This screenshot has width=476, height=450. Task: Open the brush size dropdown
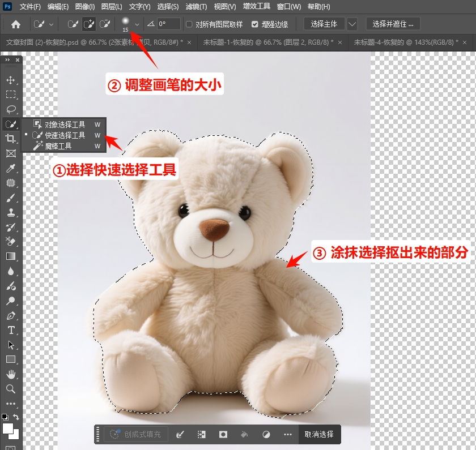(137, 24)
